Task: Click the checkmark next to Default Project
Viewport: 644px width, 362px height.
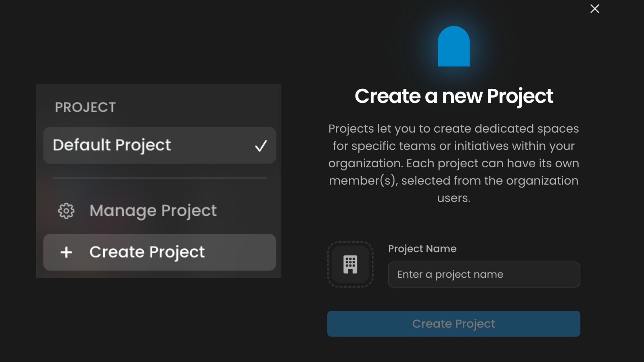Action: 261,145
